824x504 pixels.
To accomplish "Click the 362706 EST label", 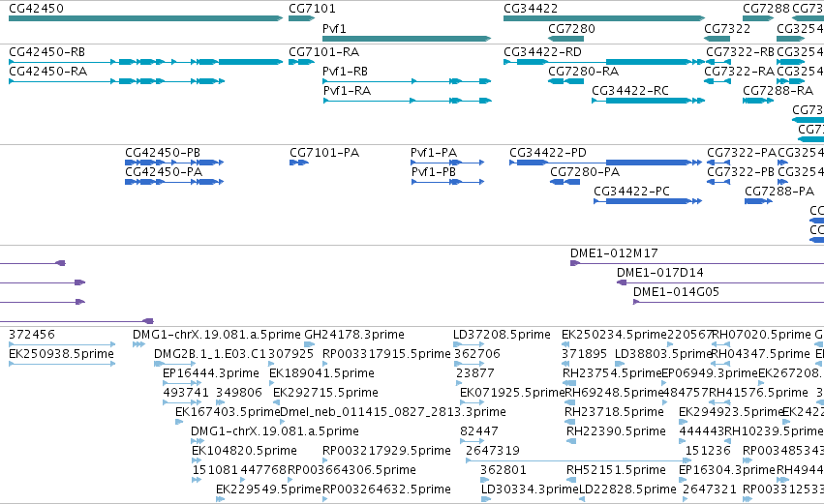I will point(477,354).
